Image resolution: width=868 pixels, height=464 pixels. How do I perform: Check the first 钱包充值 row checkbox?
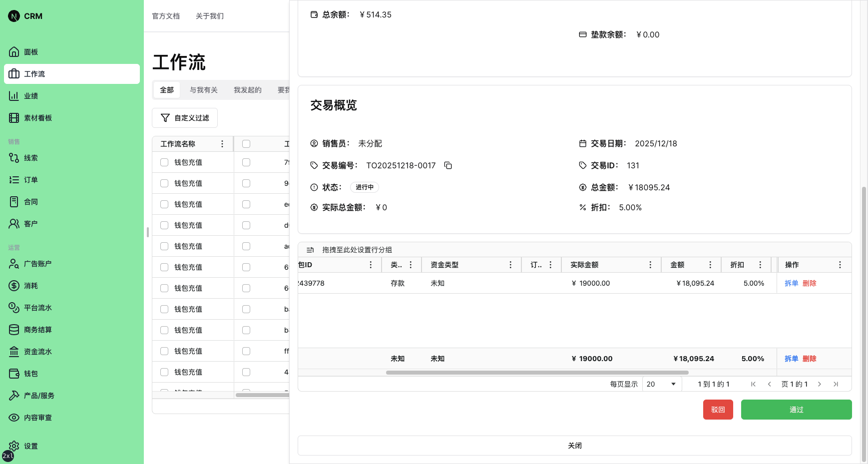(164, 162)
